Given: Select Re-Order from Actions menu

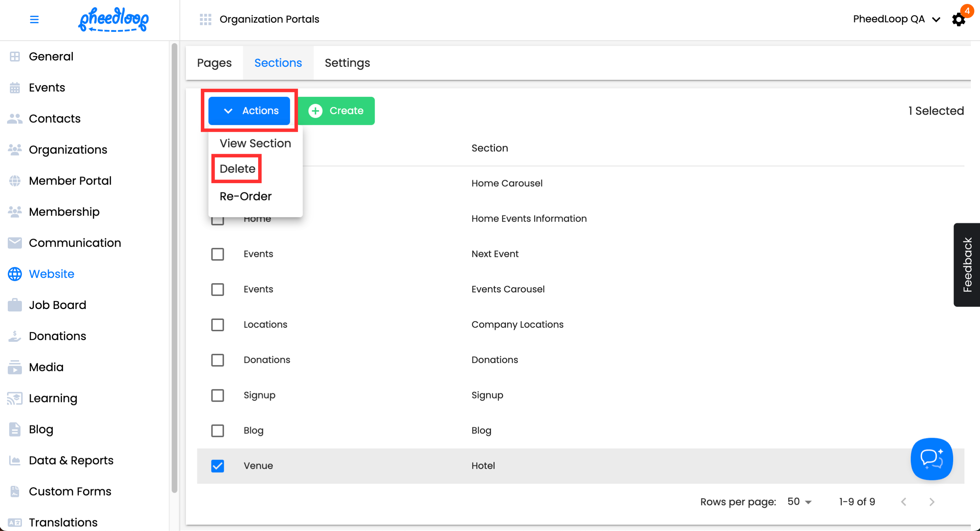Looking at the screenshot, I should (x=246, y=196).
